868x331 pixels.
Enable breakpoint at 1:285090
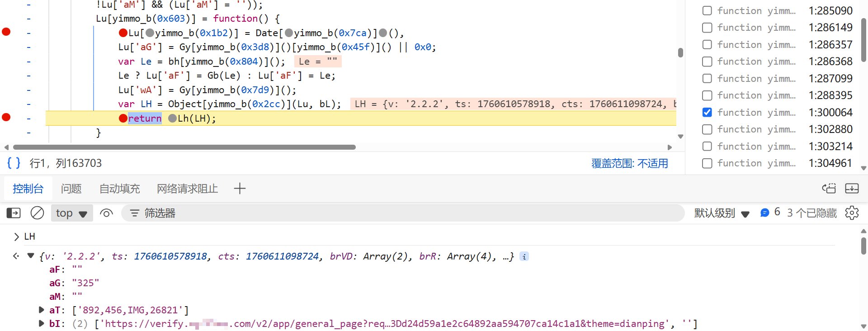click(707, 10)
